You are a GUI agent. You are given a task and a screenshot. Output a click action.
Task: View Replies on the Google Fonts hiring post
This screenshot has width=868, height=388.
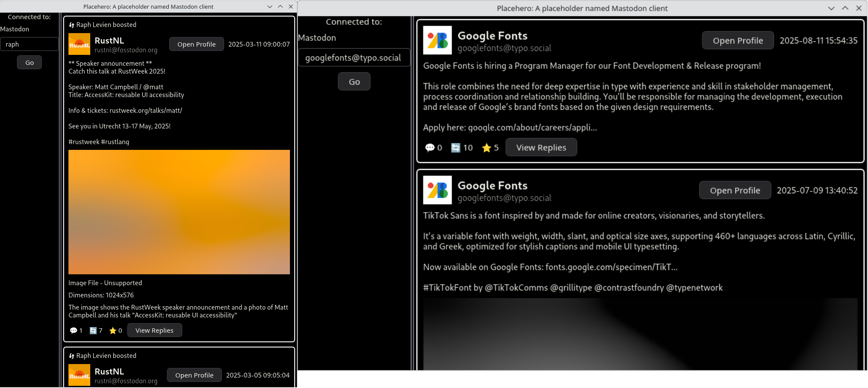[541, 147]
